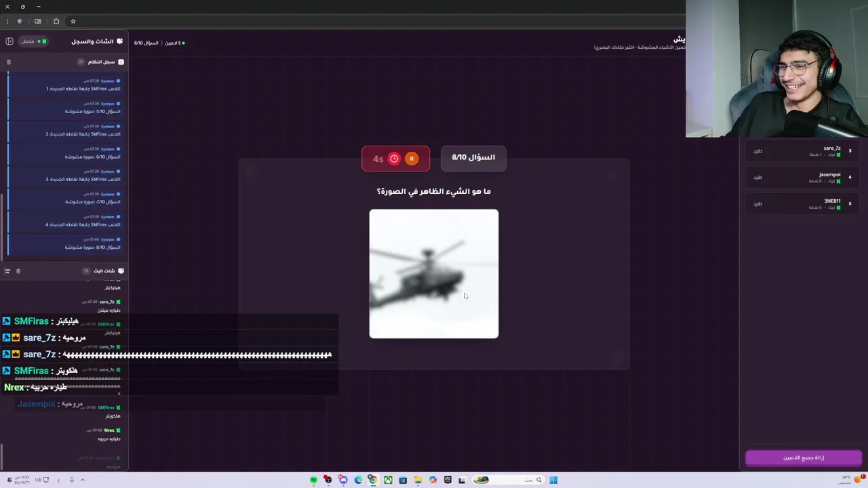Select the السؤال 8/10 question badge
Screen dimensions: 868x488
pyautogui.click(x=473, y=157)
